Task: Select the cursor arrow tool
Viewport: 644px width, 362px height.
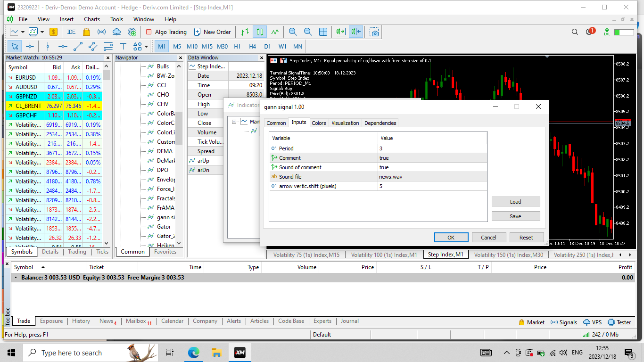Action: click(x=15, y=46)
